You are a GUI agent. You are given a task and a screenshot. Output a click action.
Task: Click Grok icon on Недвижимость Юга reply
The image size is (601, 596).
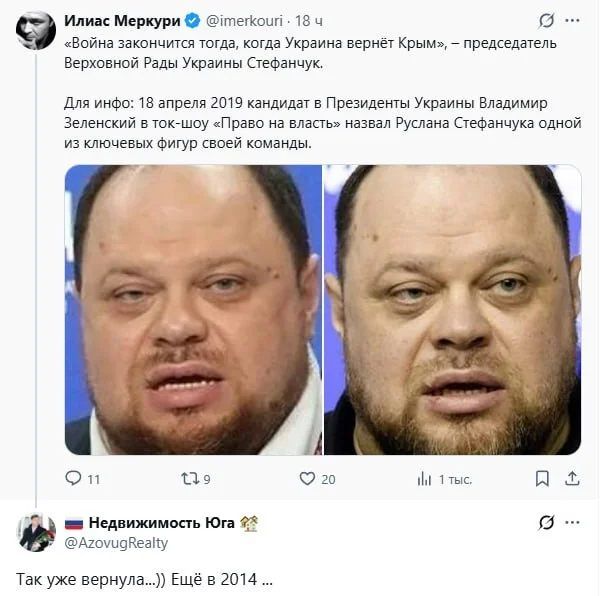pos(546,522)
